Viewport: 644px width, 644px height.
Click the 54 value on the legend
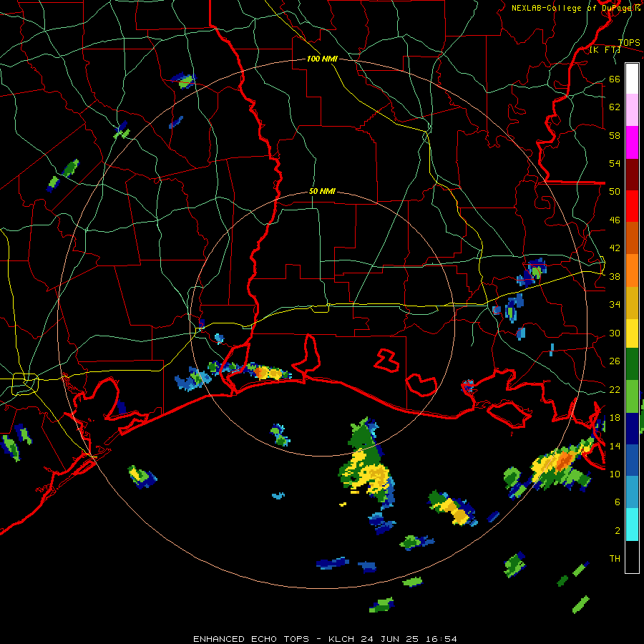[x=615, y=163]
